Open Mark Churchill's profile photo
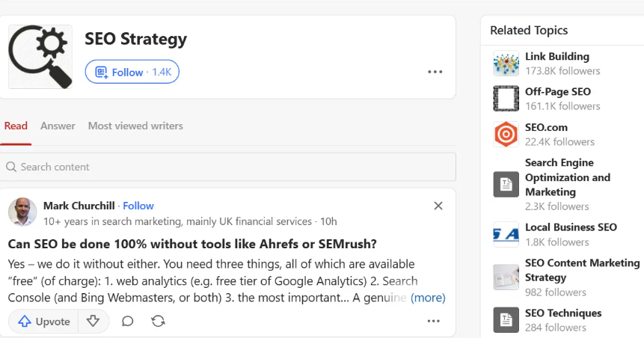The height and width of the screenshot is (338, 644). [x=22, y=212]
